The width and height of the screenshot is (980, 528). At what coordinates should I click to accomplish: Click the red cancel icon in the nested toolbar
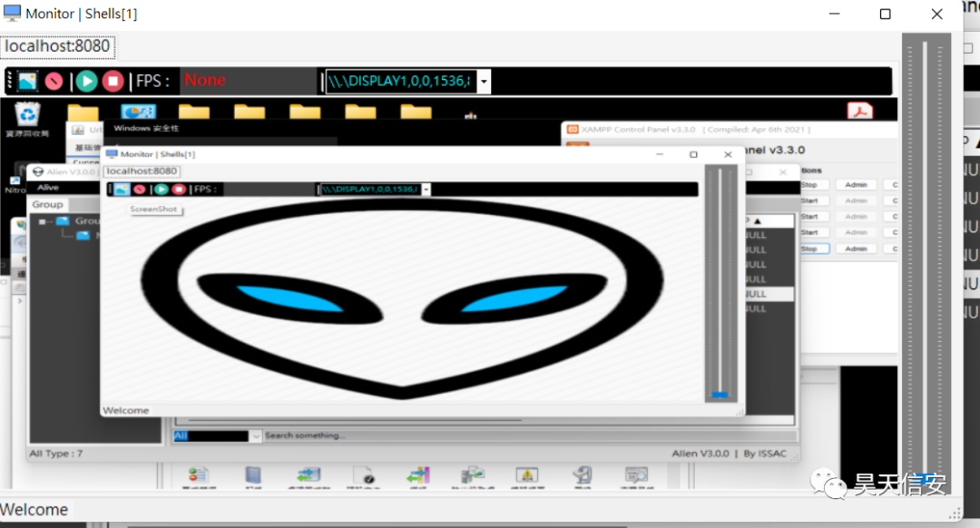(140, 190)
